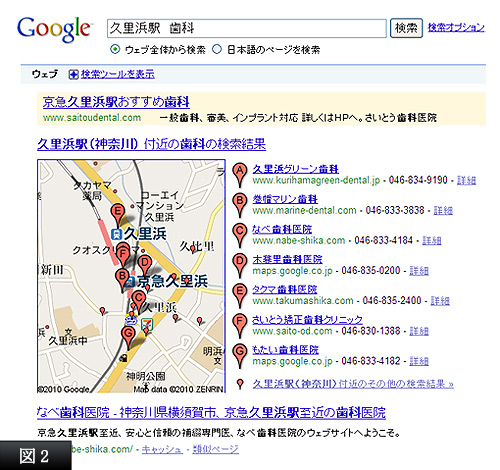Open the clinic title link for marker D

tap(287, 259)
